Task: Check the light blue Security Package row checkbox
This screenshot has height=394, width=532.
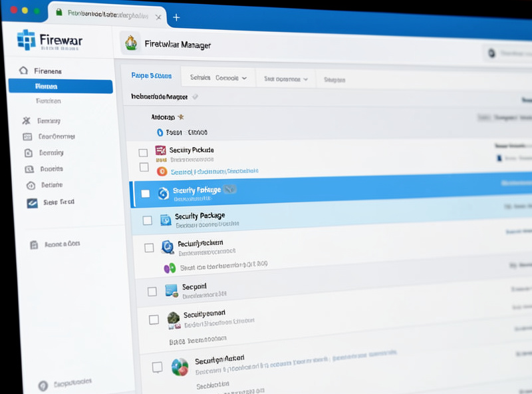Action: pyautogui.click(x=147, y=220)
